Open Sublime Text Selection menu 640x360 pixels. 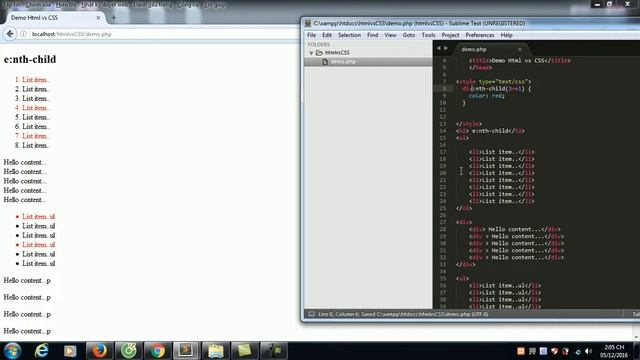tap(349, 35)
